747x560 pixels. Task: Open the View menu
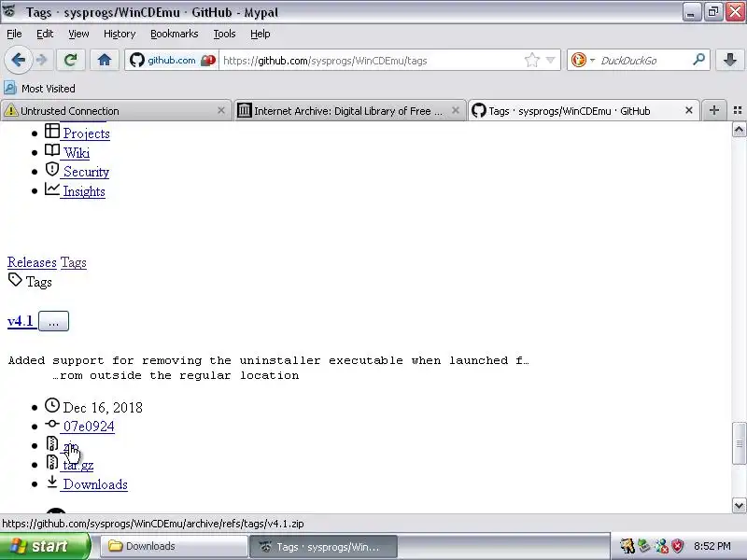[x=78, y=34]
